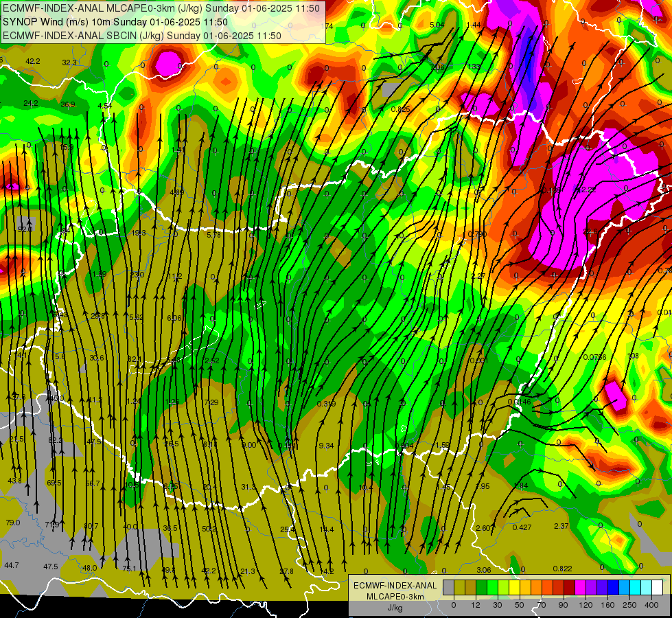Viewport: 672px width, 618px height.
Task: Click the map value 14.4
Action: coord(327,529)
